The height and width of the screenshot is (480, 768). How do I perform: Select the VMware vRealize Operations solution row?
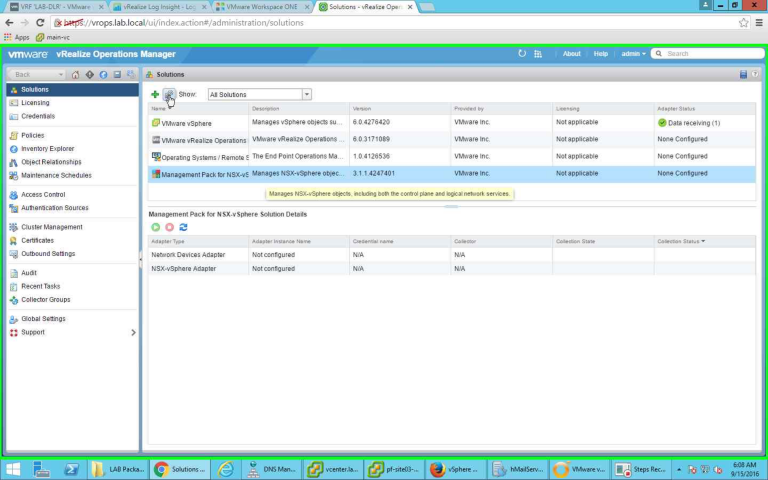(x=452, y=140)
